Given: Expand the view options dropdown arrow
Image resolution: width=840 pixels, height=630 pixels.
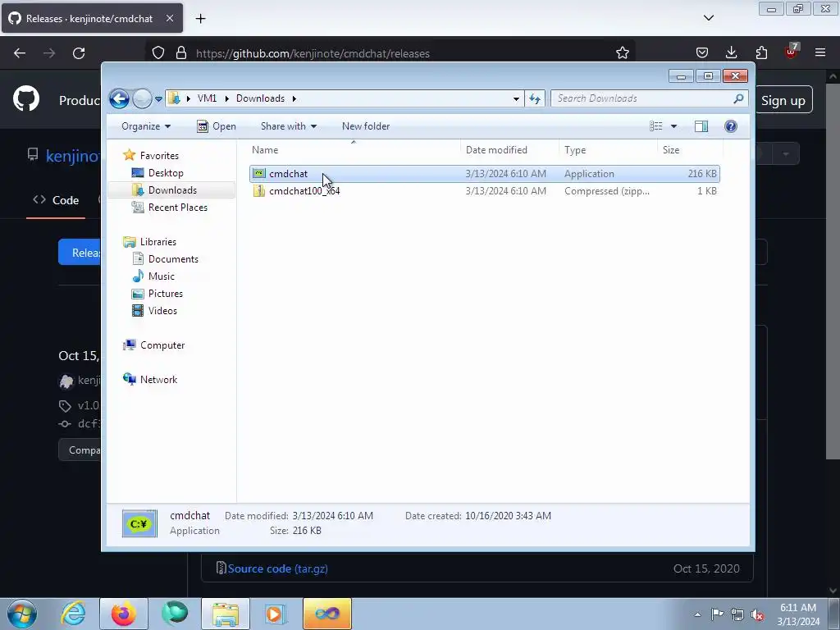Looking at the screenshot, I should click(674, 126).
